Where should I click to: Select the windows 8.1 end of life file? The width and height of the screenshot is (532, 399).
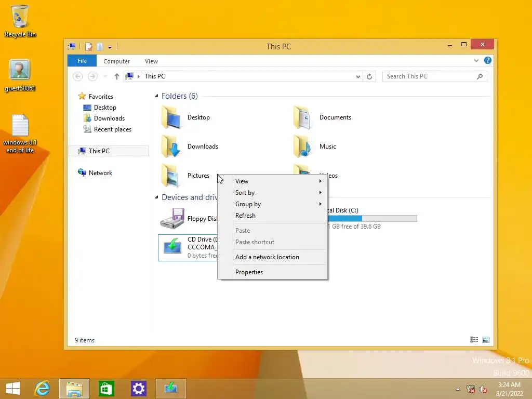pyautogui.click(x=20, y=134)
